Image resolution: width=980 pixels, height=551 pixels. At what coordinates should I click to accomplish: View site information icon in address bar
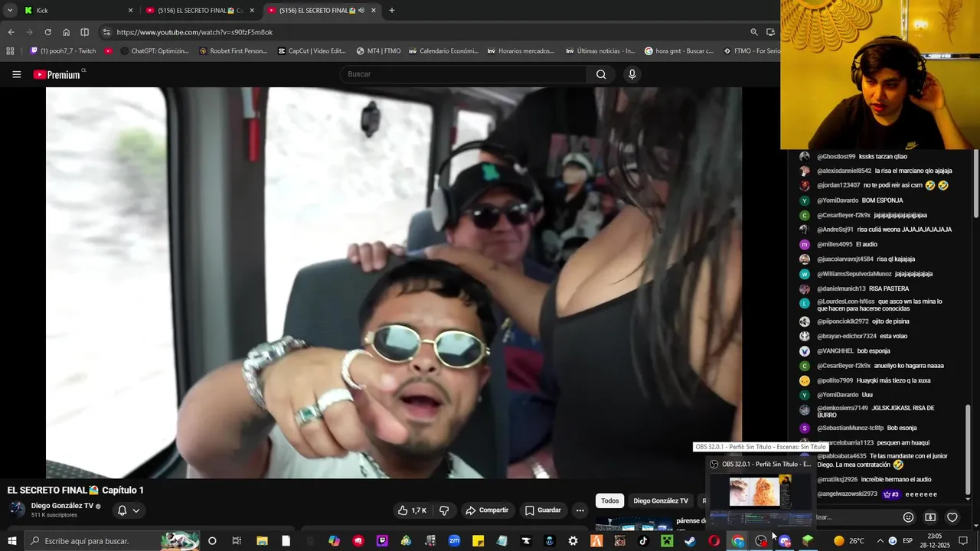pos(106,32)
